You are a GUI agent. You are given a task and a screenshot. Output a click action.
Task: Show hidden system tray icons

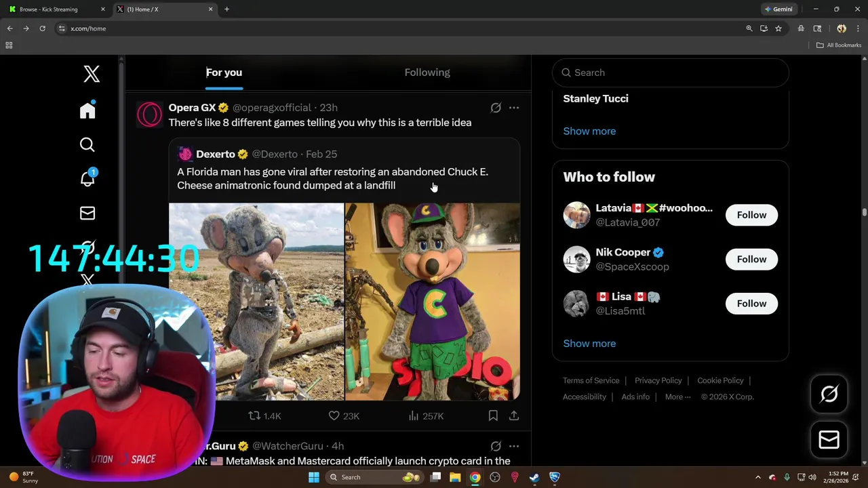click(x=757, y=477)
